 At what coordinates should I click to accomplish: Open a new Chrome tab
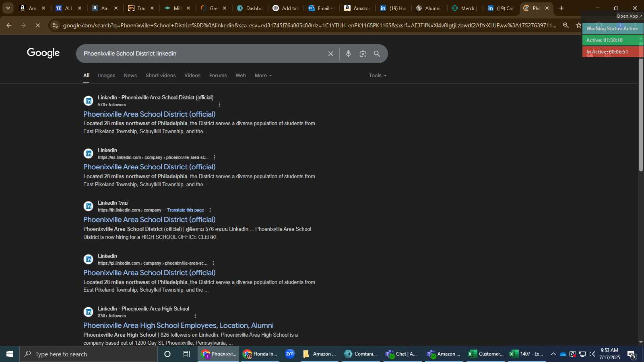[561, 8]
